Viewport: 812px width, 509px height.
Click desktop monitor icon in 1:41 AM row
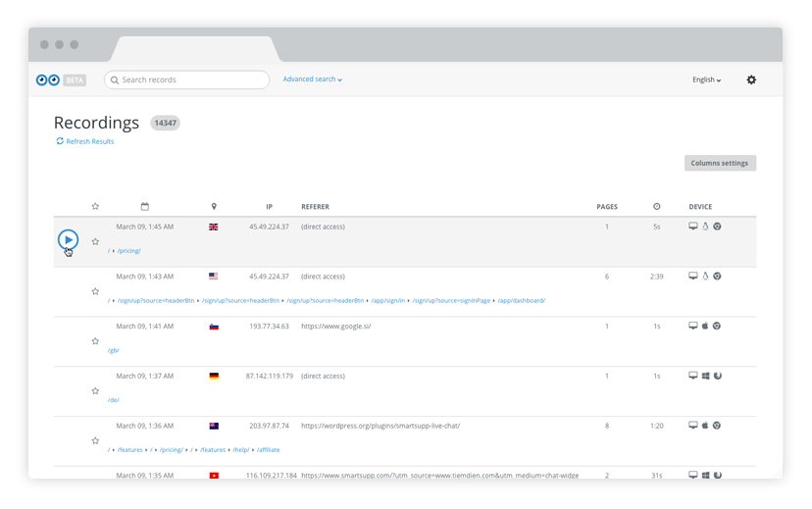click(693, 326)
